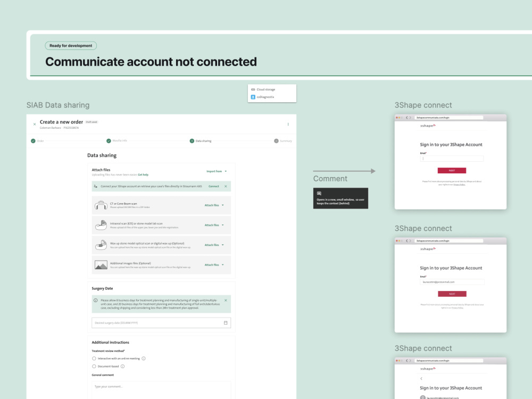This screenshot has width=532, height=399.
Task: Open Privacy Policy link in second 3Shape window
Action: (458, 307)
